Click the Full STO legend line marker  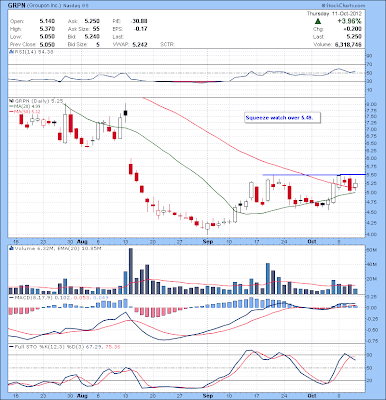tap(11, 347)
